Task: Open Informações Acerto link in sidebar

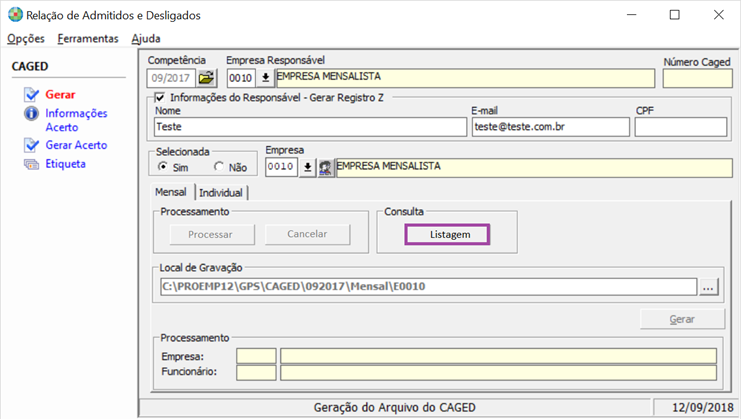Action: click(76, 120)
